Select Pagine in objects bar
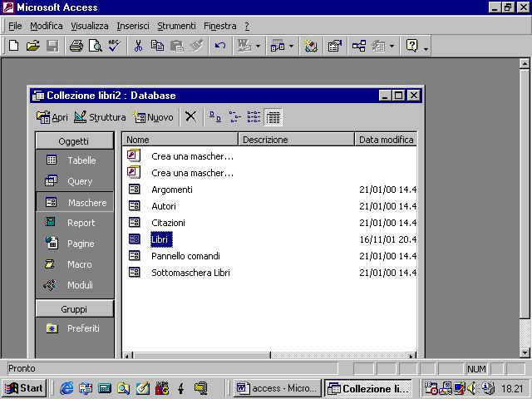 pyautogui.click(x=74, y=244)
